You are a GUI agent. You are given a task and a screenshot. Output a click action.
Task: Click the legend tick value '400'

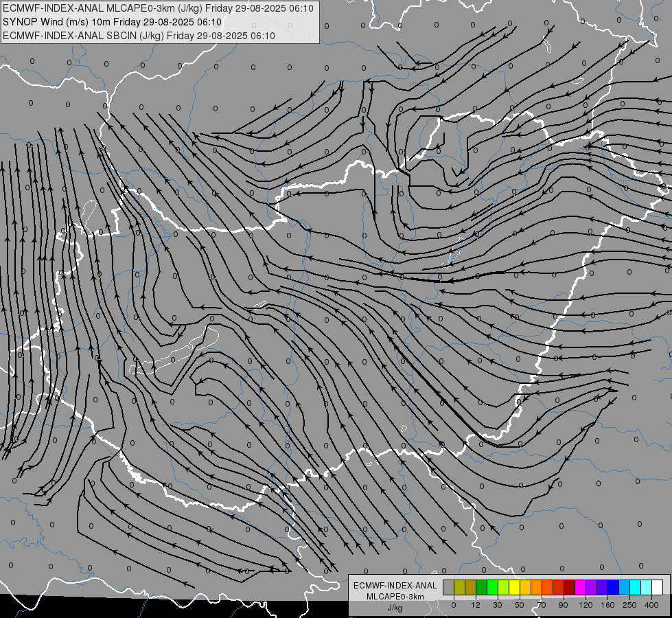coord(651,605)
